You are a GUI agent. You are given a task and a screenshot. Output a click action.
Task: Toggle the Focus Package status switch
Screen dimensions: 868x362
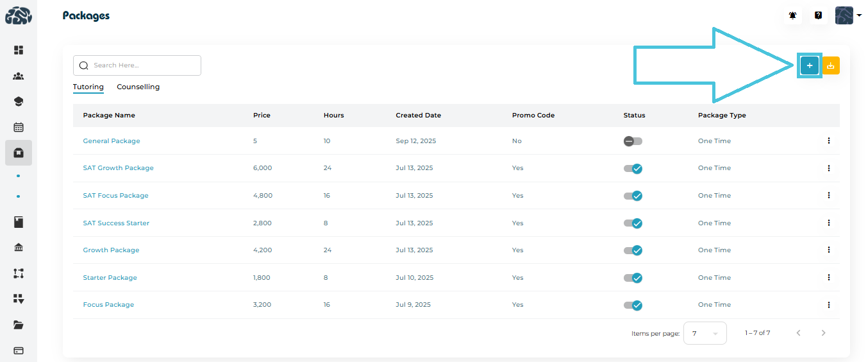pyautogui.click(x=633, y=306)
